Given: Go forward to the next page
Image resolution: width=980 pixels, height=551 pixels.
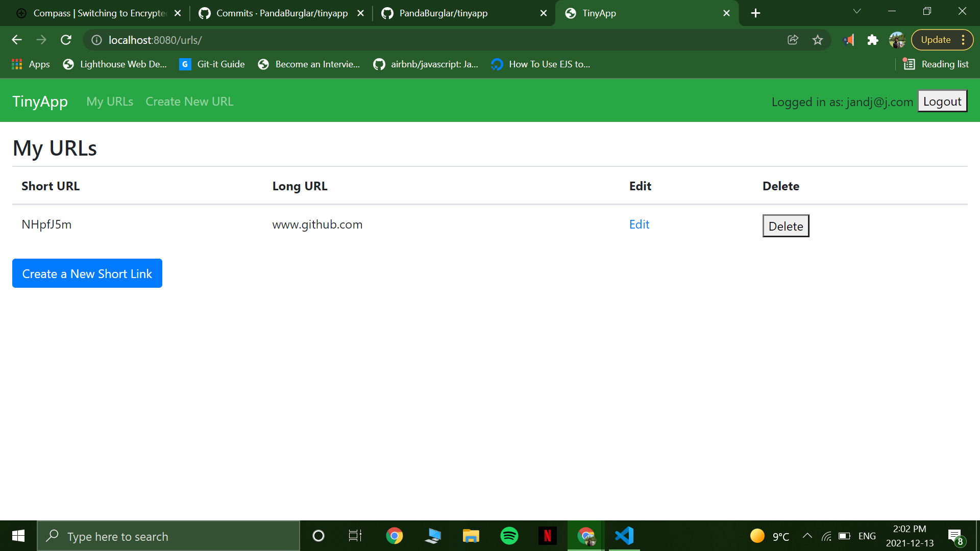Looking at the screenshot, I should tap(41, 40).
